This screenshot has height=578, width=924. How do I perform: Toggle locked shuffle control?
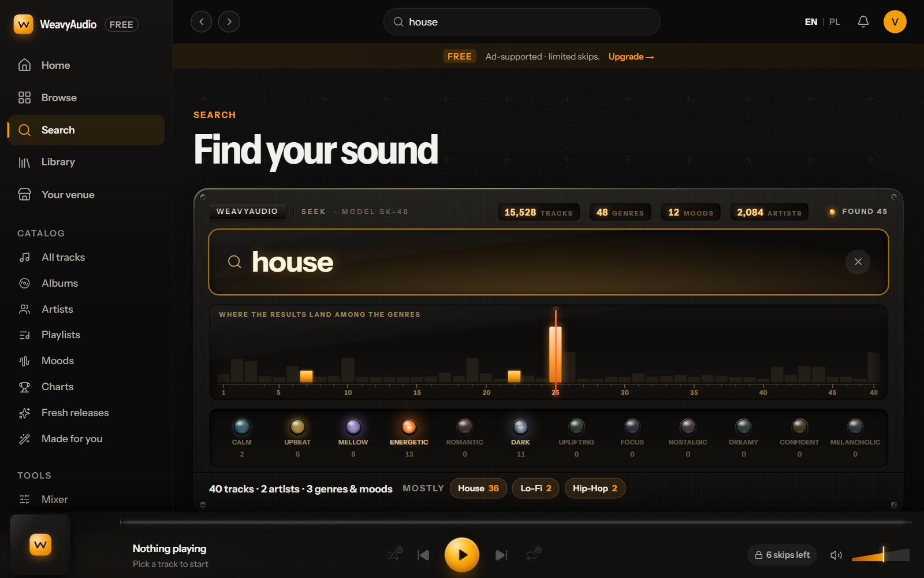pos(394,554)
